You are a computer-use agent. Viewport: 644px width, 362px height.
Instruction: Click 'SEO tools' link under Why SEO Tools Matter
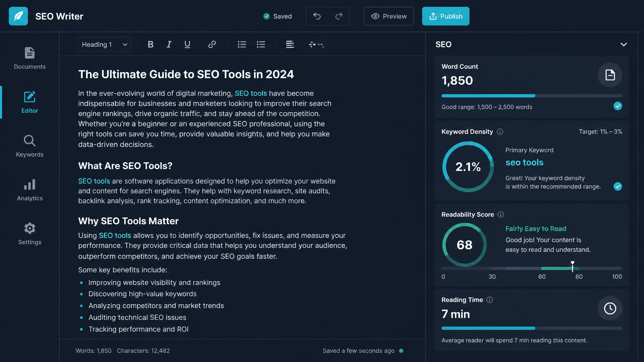[x=115, y=235]
